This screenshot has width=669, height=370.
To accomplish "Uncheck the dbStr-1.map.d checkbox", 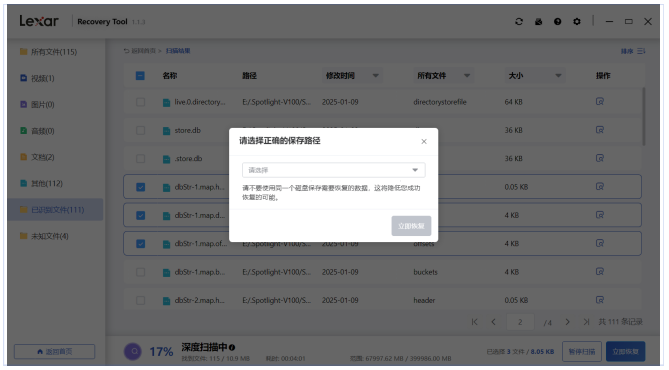I will tap(140, 215).
